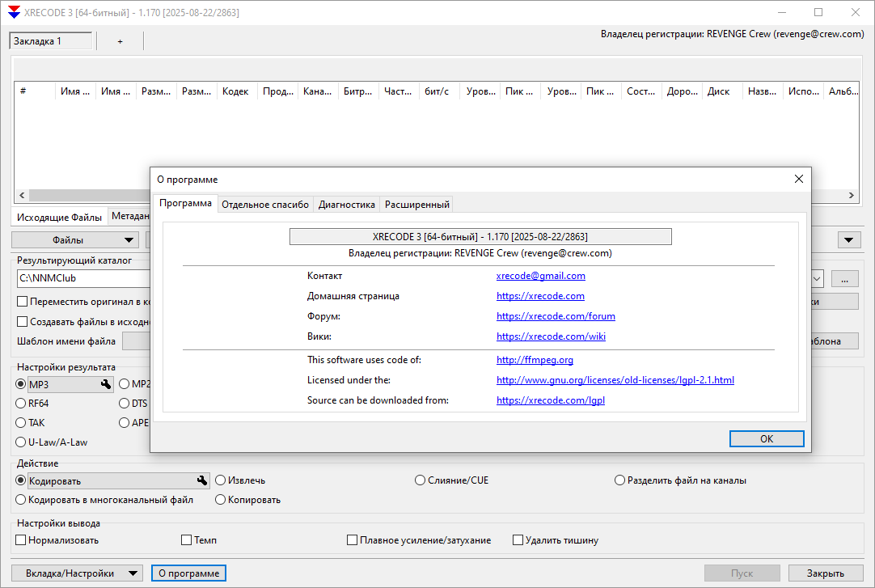Open the ffmpeg.org link
This screenshot has height=588, width=875.
click(x=535, y=360)
